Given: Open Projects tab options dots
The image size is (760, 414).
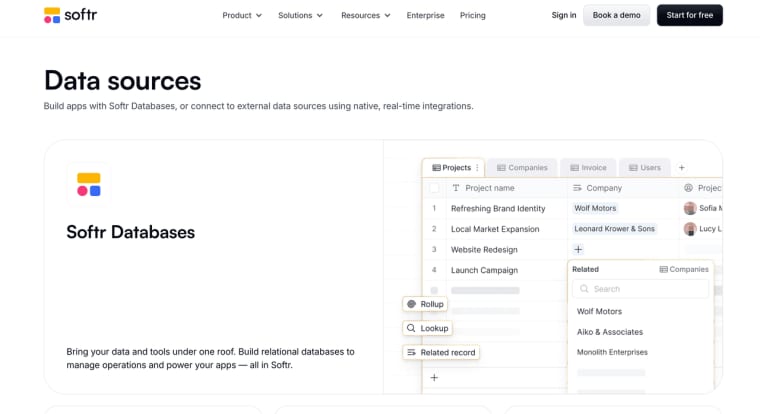Looking at the screenshot, I should tap(477, 168).
